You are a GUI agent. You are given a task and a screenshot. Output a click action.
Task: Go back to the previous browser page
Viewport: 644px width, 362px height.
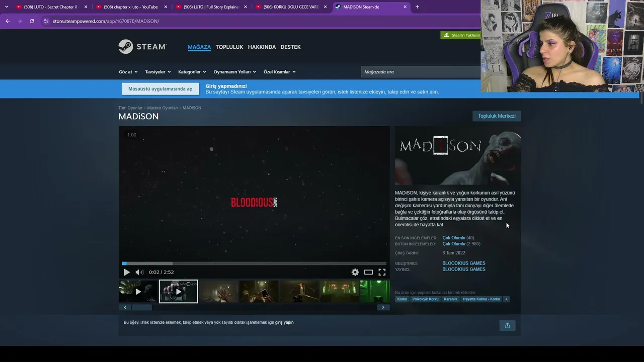tap(8, 21)
